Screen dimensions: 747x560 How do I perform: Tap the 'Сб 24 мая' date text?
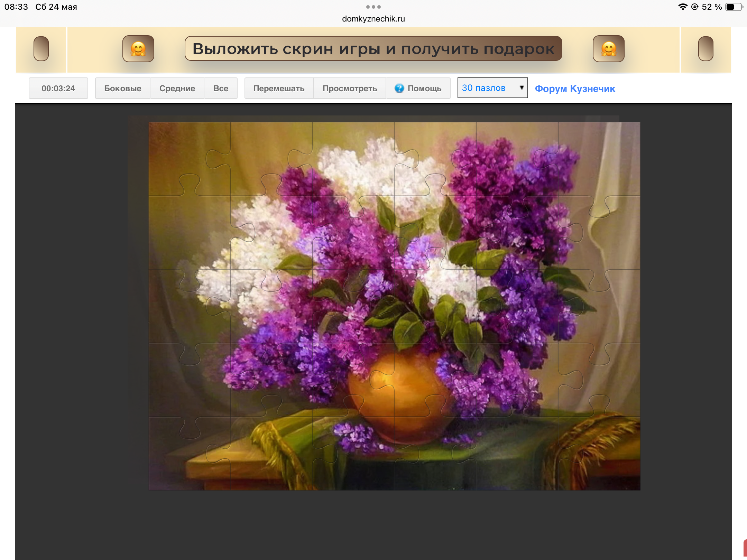[x=56, y=7]
